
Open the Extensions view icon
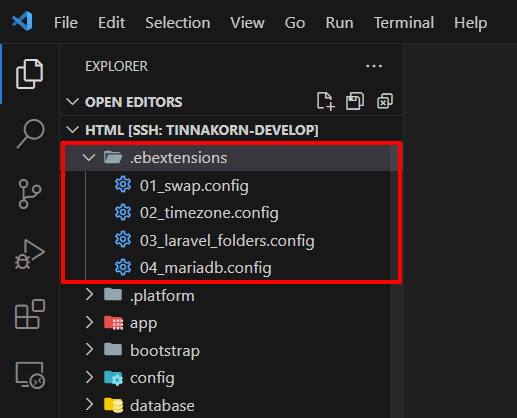(30, 314)
